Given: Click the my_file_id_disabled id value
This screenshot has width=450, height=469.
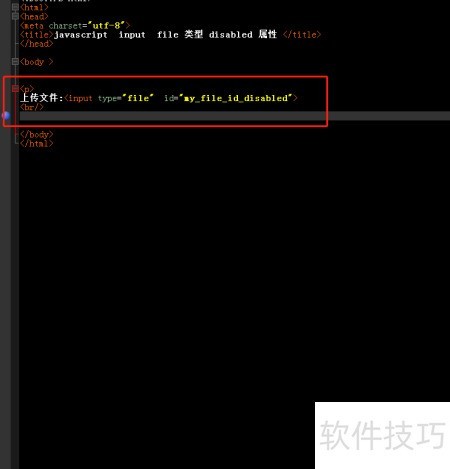Looking at the screenshot, I should point(236,98).
